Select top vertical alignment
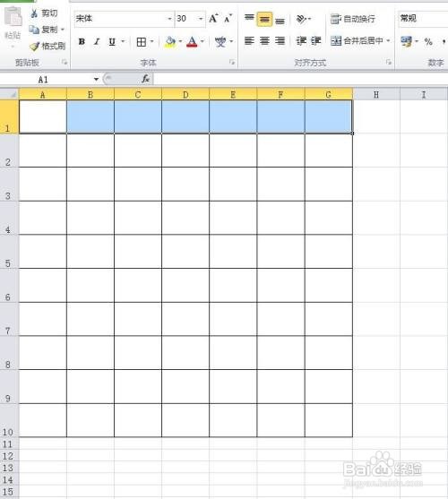 [249, 19]
